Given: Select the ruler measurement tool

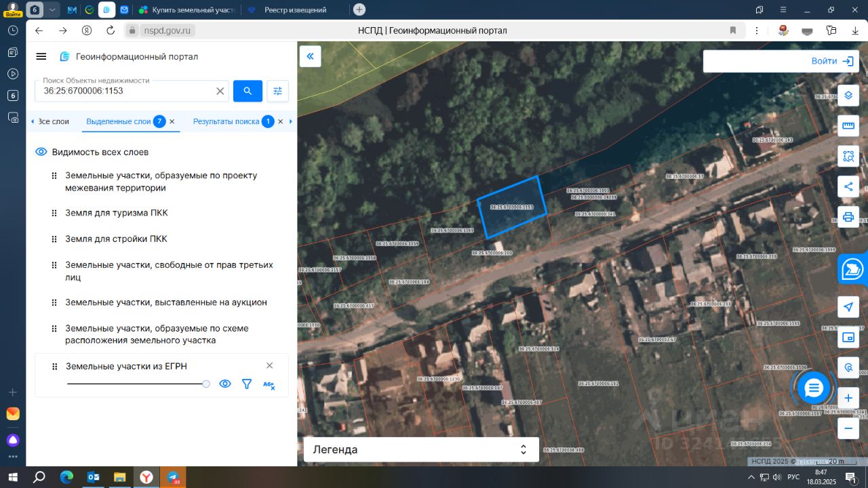Looking at the screenshot, I should coord(848,125).
